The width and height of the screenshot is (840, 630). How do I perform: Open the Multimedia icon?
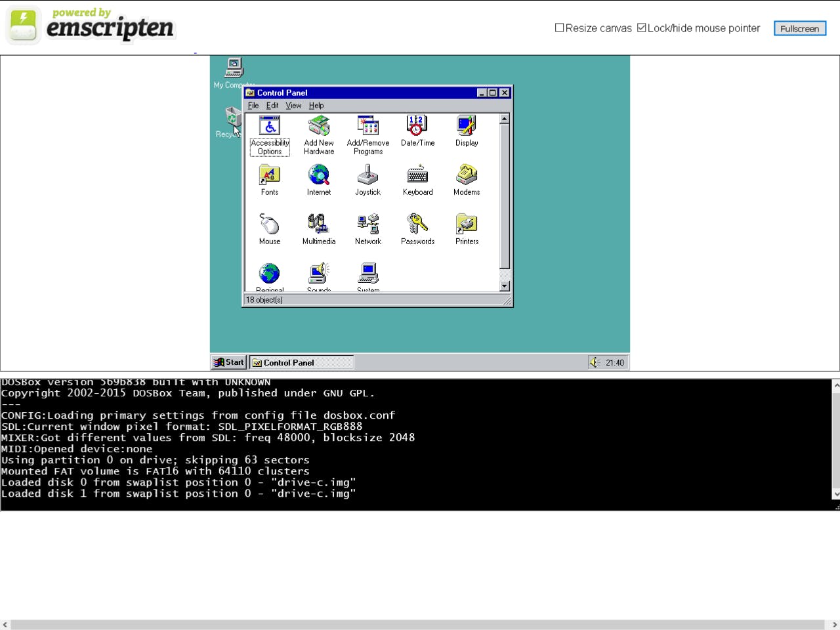(x=319, y=224)
